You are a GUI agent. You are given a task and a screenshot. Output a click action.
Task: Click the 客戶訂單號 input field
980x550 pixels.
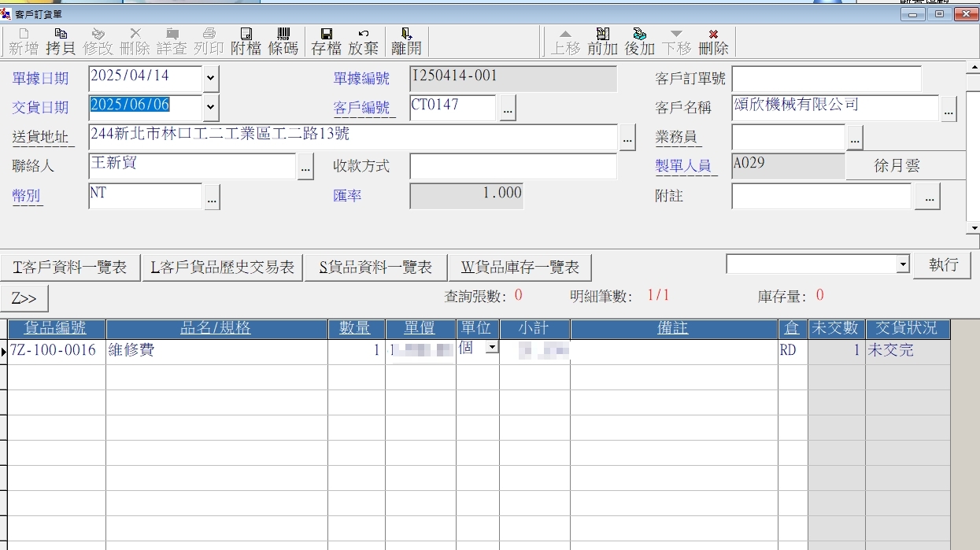click(x=827, y=79)
